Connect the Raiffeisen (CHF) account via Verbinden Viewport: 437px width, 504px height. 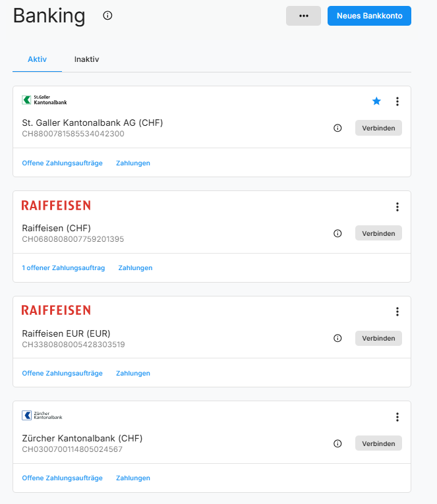pos(378,233)
